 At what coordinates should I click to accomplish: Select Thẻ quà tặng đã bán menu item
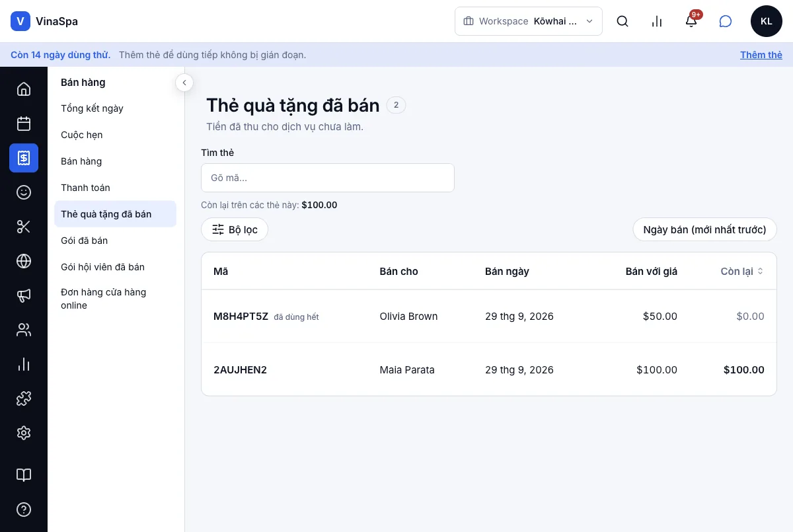(115, 214)
